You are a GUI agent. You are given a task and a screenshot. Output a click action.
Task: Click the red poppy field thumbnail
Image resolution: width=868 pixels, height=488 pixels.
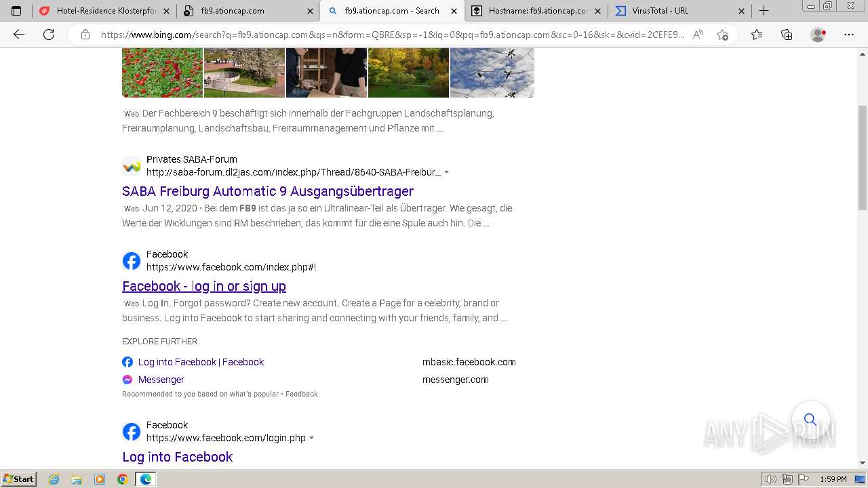click(x=162, y=73)
